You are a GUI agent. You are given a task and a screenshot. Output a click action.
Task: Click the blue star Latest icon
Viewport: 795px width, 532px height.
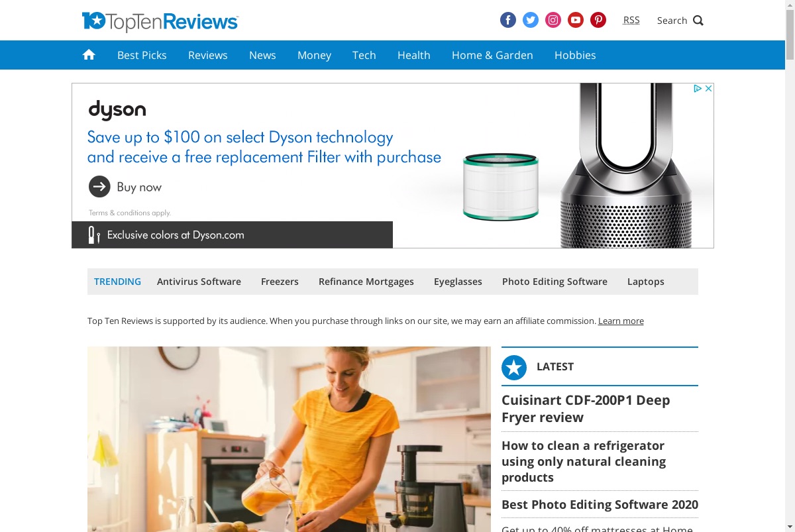point(514,367)
